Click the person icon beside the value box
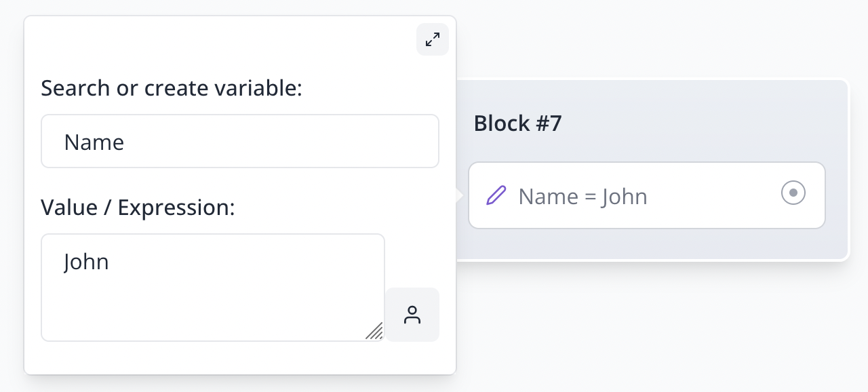Image resolution: width=868 pixels, height=392 pixels. click(x=412, y=315)
